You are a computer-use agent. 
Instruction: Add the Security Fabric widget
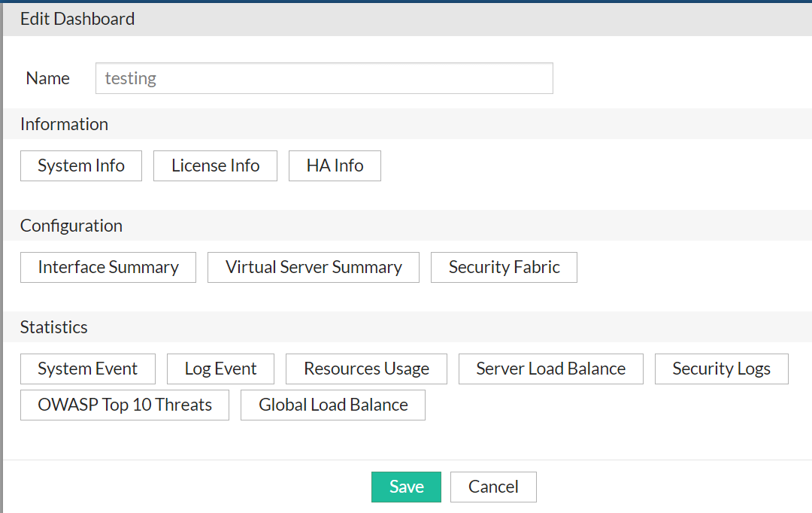(504, 267)
